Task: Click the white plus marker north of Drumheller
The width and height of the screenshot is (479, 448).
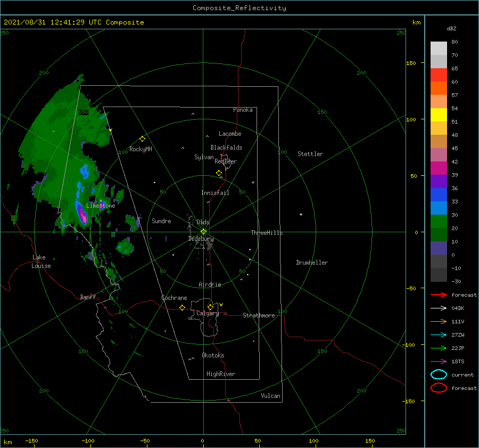Action: [301, 214]
